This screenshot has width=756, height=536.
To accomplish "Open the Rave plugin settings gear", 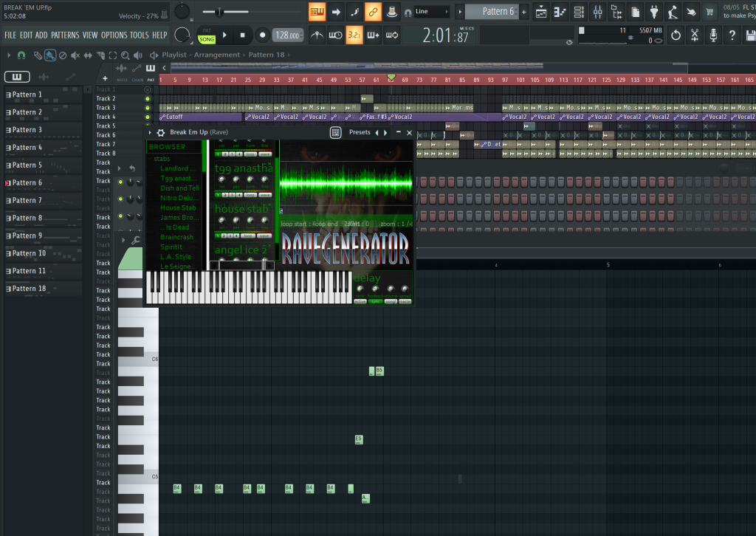I will (160, 132).
